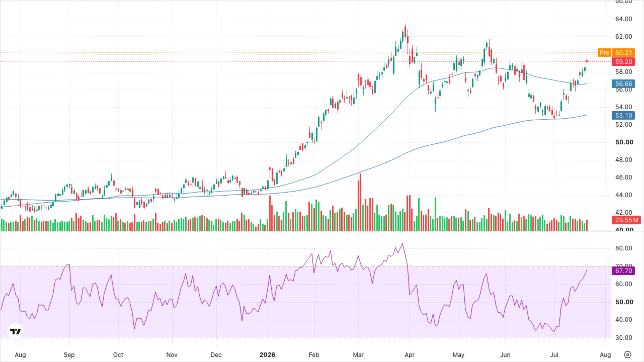Click the bold 50.00 price axis label
Screen dimensions: 644x362
click(624, 142)
